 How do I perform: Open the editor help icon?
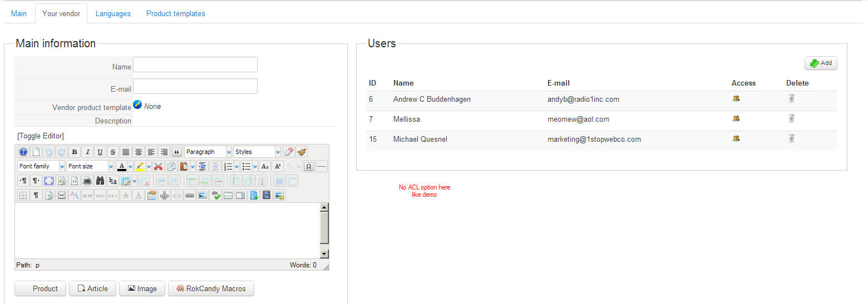[23, 152]
